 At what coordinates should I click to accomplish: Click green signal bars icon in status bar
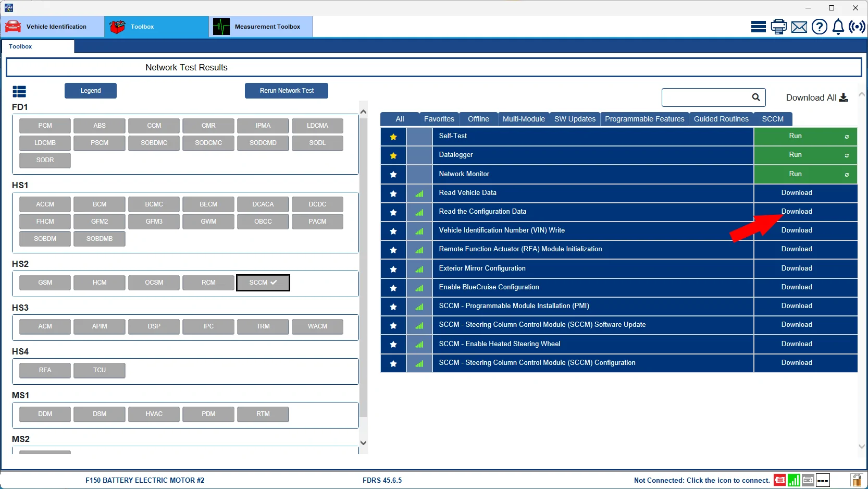click(x=794, y=480)
